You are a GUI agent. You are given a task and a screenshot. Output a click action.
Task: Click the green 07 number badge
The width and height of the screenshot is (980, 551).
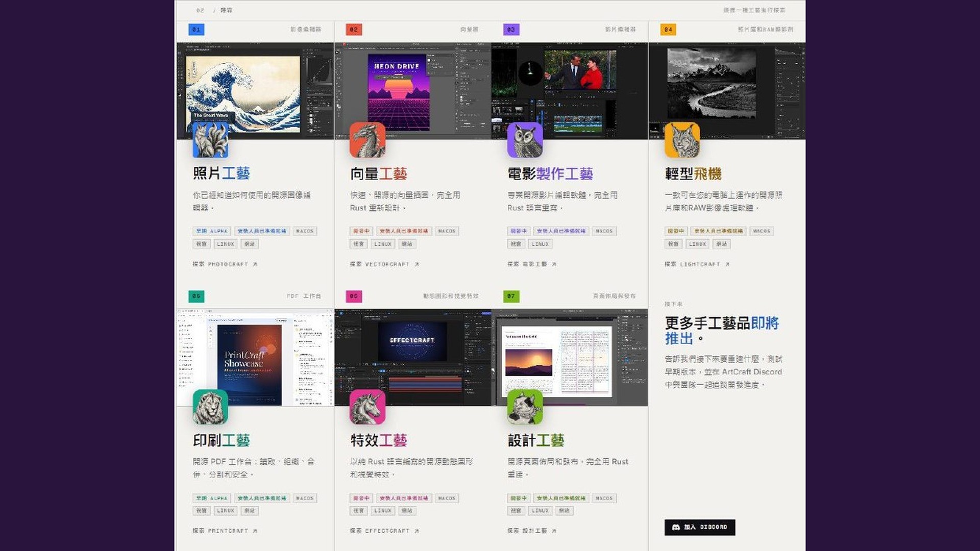511,296
